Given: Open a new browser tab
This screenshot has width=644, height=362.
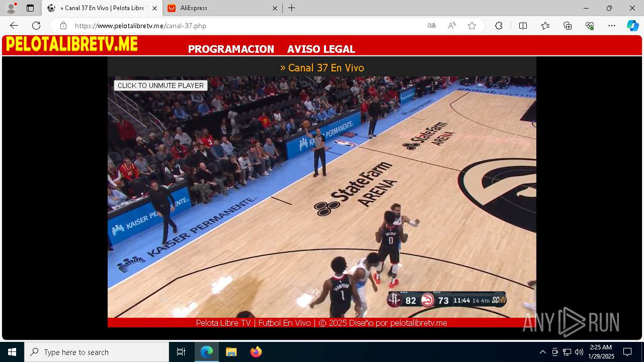Looking at the screenshot, I should point(292,8).
